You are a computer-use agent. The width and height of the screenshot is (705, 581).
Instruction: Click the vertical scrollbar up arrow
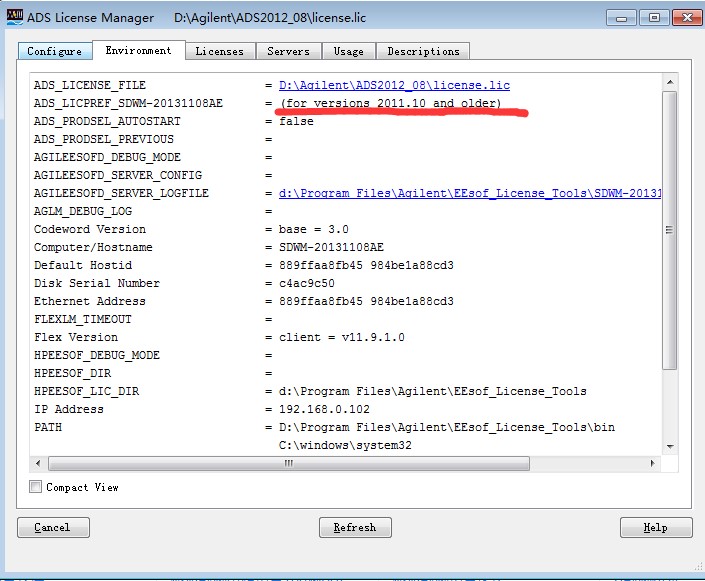(x=670, y=82)
